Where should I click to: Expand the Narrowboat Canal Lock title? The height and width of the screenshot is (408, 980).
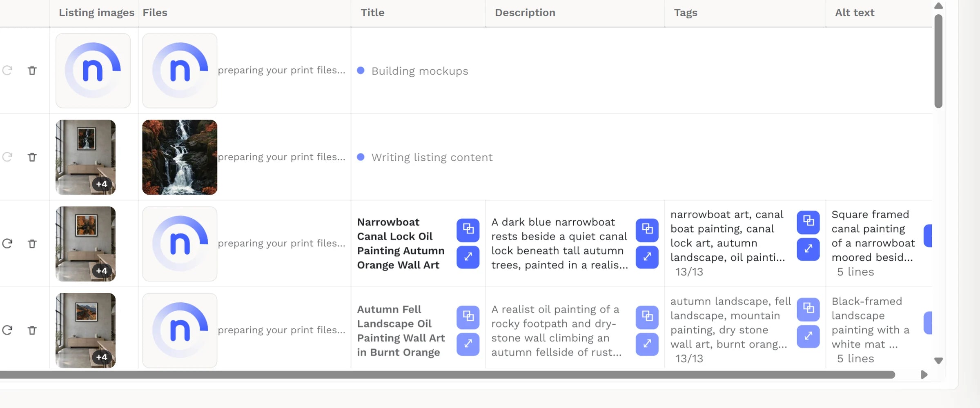468,257
